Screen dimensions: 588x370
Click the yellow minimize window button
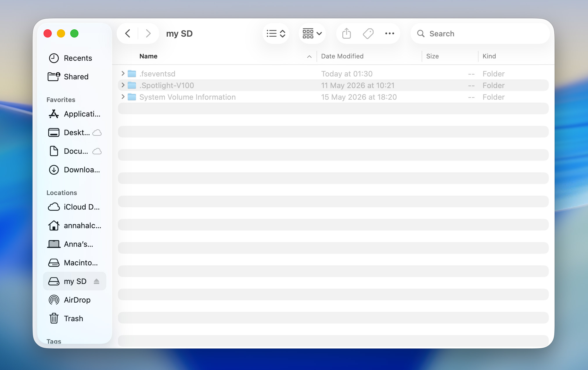[61, 33]
